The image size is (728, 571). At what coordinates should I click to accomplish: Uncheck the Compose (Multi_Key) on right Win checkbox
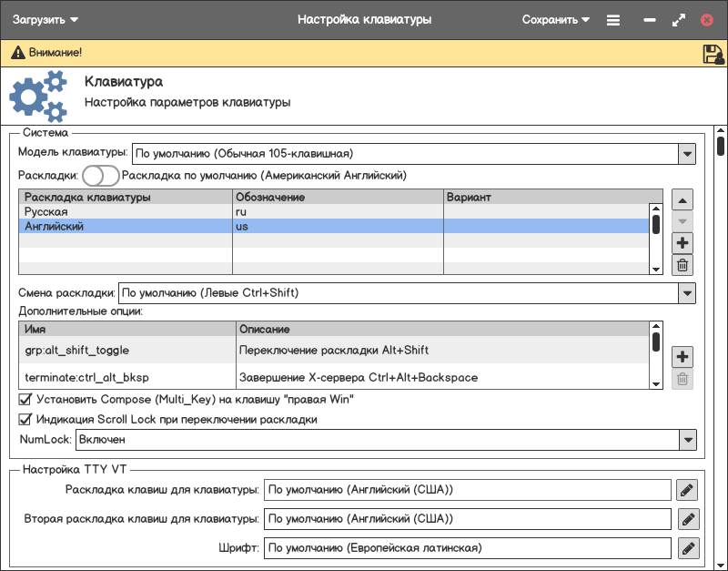coord(25,399)
